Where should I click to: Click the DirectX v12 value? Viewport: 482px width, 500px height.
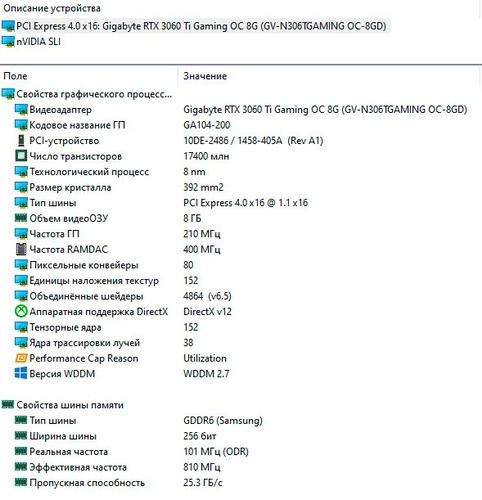pyautogui.click(x=207, y=312)
